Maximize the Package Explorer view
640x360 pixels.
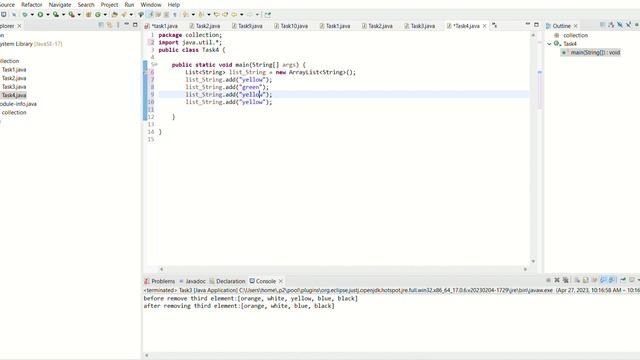pos(135,25)
